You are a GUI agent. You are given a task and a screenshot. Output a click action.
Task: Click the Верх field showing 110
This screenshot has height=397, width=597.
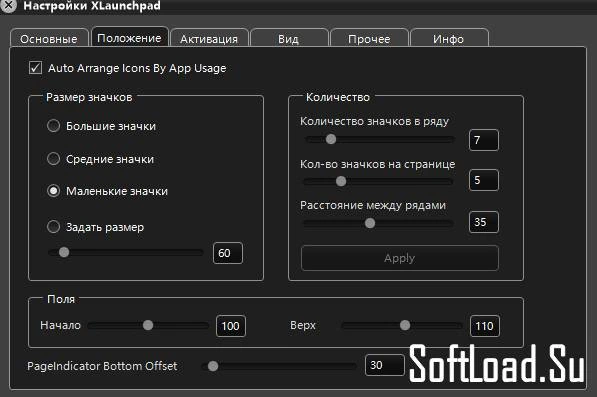(x=485, y=326)
